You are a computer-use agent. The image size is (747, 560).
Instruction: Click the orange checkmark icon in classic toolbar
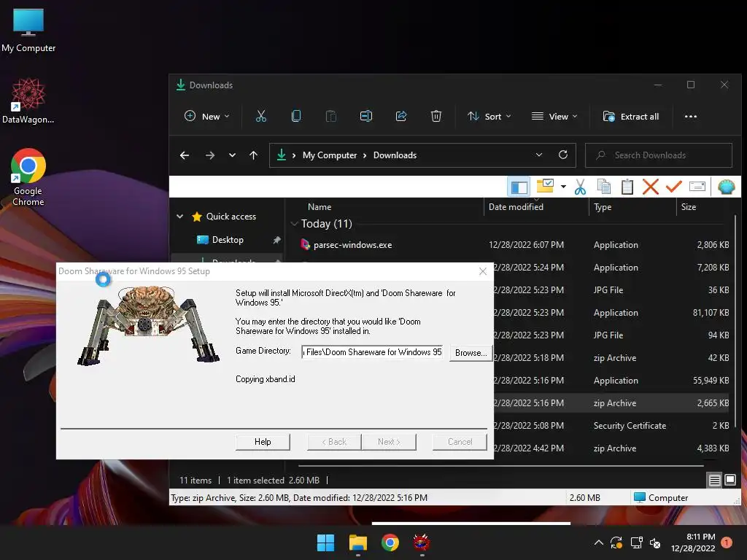coord(673,187)
